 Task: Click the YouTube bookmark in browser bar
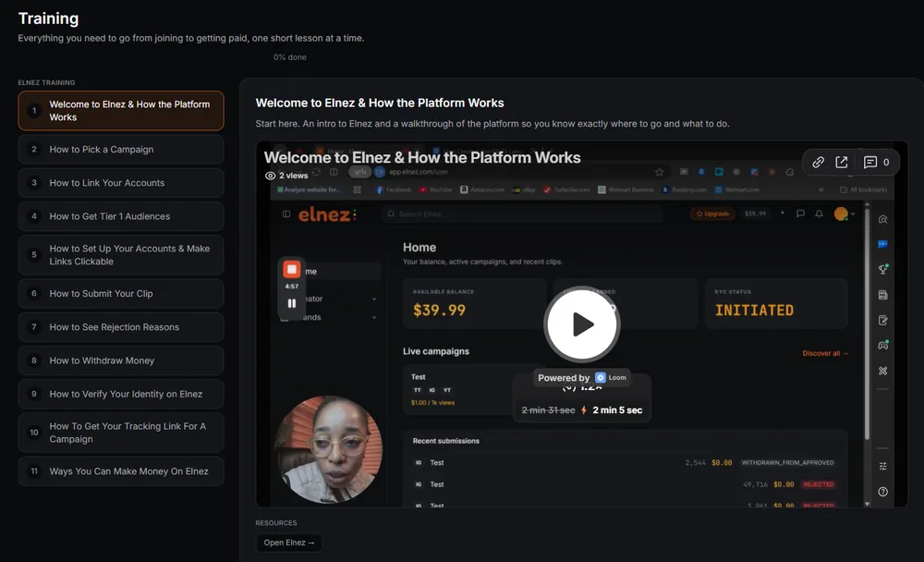pos(435,189)
